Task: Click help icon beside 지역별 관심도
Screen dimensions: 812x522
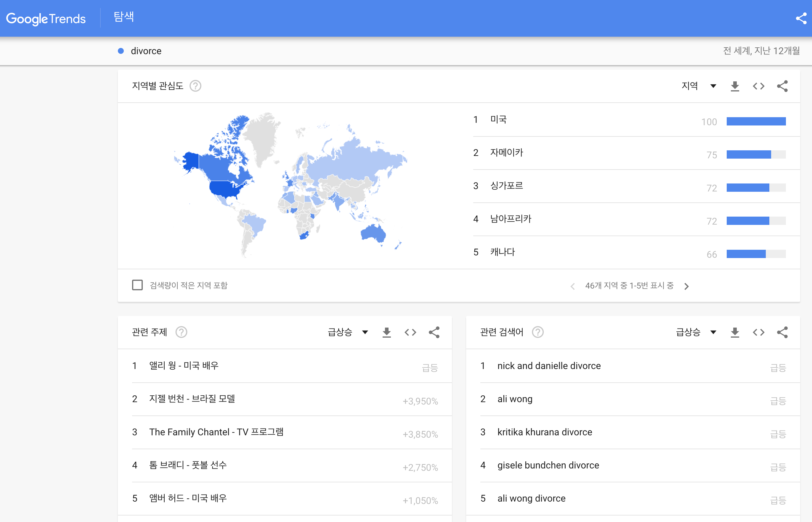Action: [x=195, y=86]
